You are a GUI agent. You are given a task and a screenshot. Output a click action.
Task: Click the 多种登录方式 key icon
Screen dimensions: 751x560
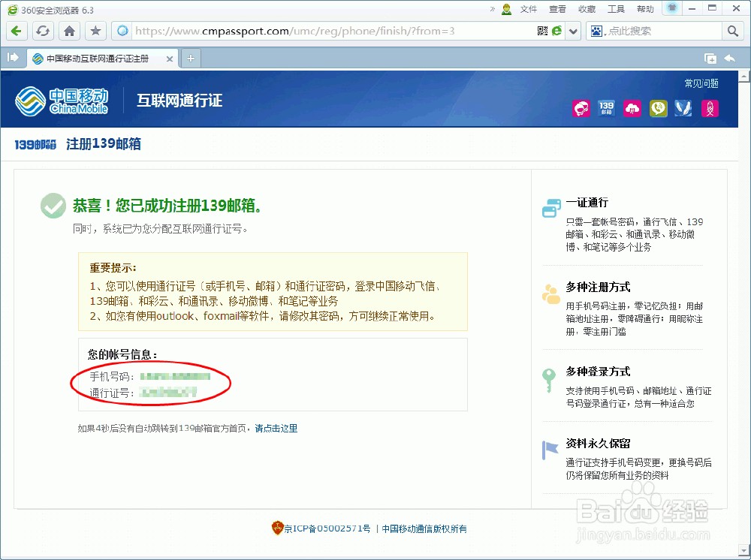tap(549, 380)
